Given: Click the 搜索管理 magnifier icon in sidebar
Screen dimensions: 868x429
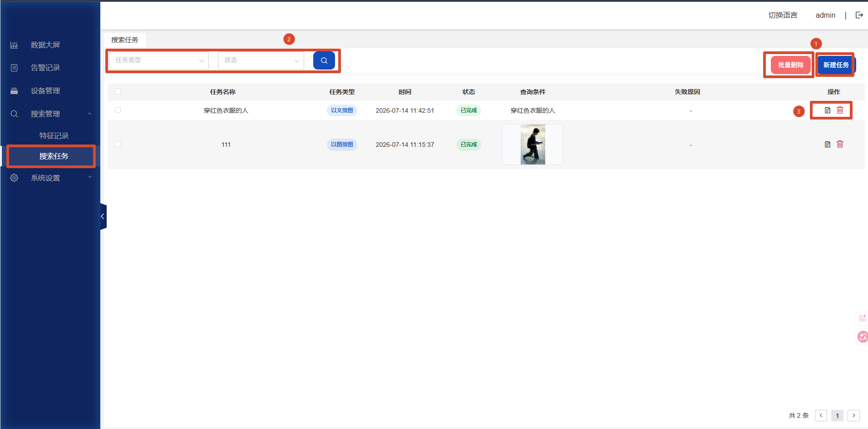Looking at the screenshot, I should click(14, 114).
